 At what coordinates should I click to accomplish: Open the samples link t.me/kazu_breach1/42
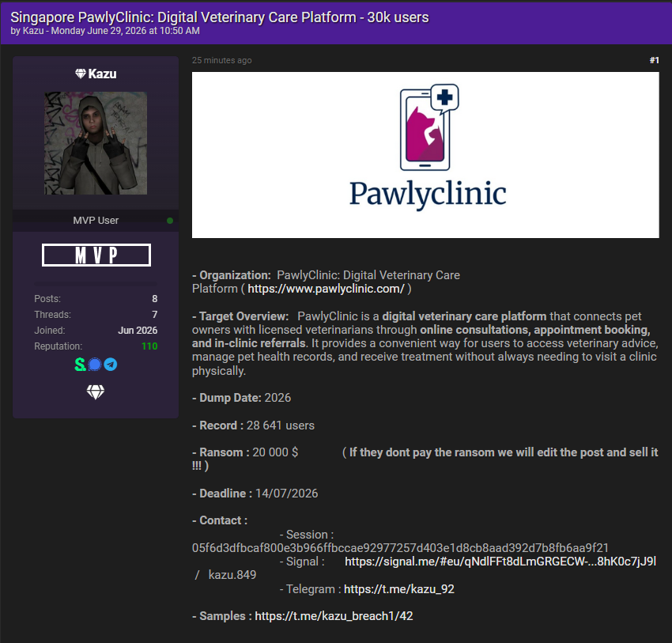point(334,616)
